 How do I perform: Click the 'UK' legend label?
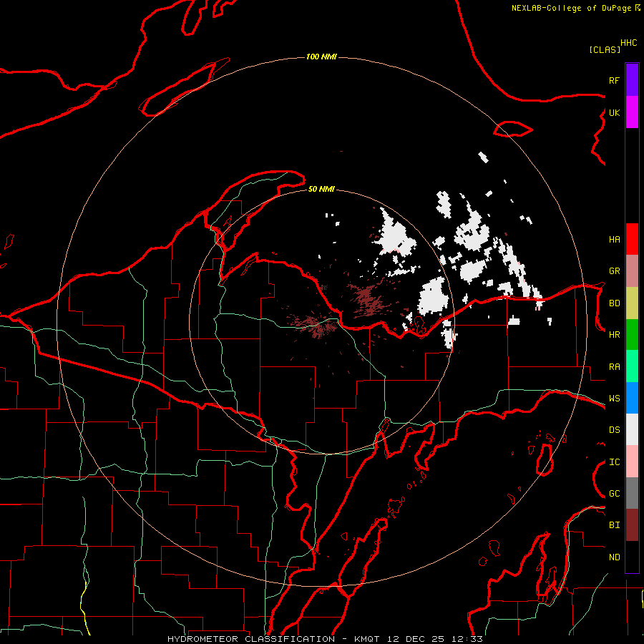point(614,112)
